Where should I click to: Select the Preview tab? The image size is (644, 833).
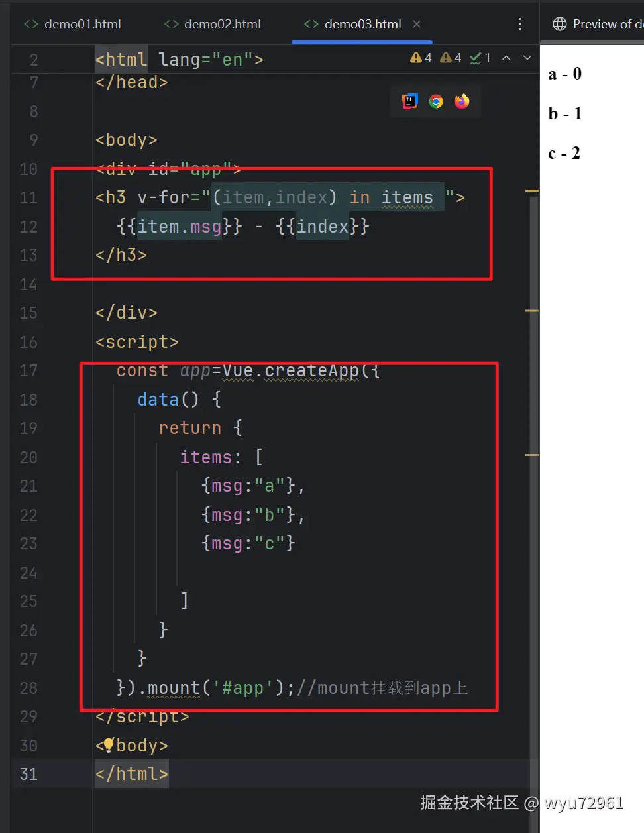point(598,24)
